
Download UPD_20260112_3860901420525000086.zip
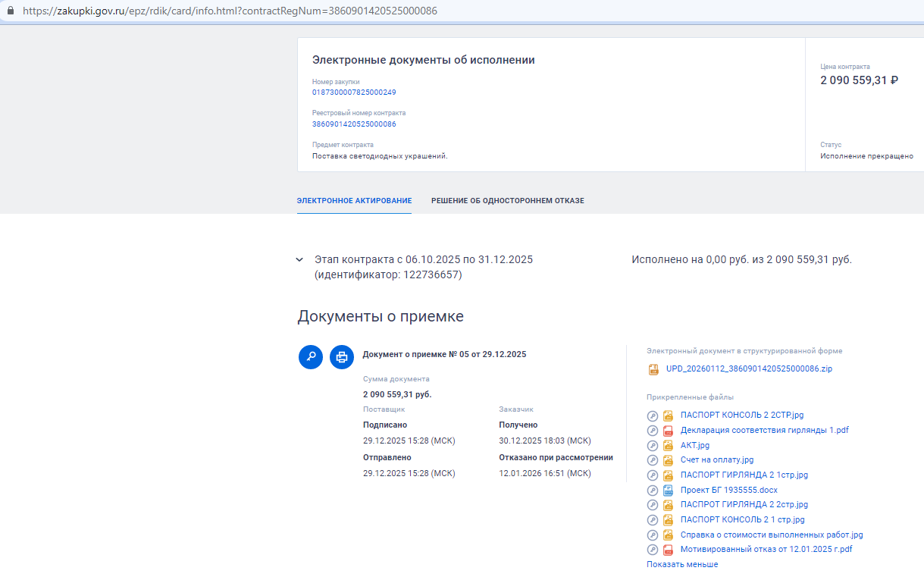749,369
